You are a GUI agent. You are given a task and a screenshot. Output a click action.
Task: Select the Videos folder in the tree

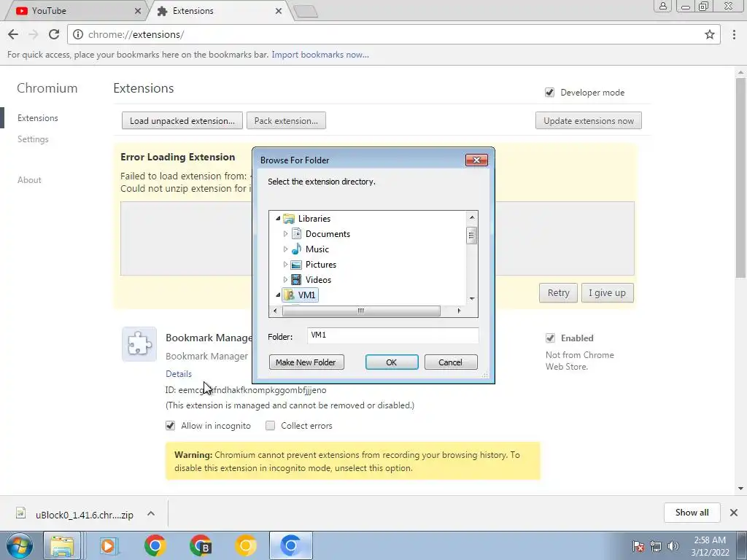(x=318, y=279)
